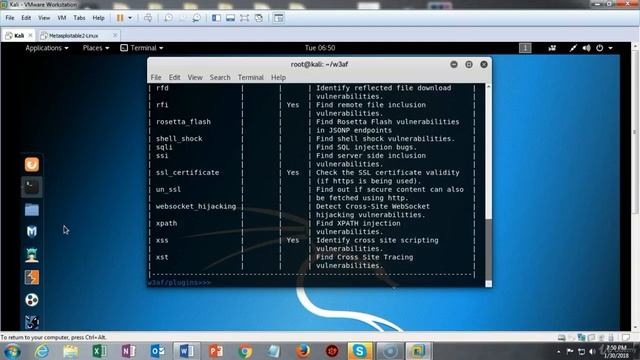Expand the Kali Applications menu
640x360 pixels.
(47, 48)
